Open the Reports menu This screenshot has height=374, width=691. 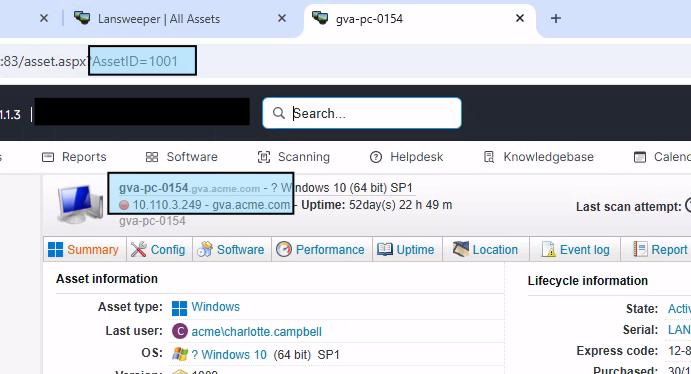click(x=74, y=157)
